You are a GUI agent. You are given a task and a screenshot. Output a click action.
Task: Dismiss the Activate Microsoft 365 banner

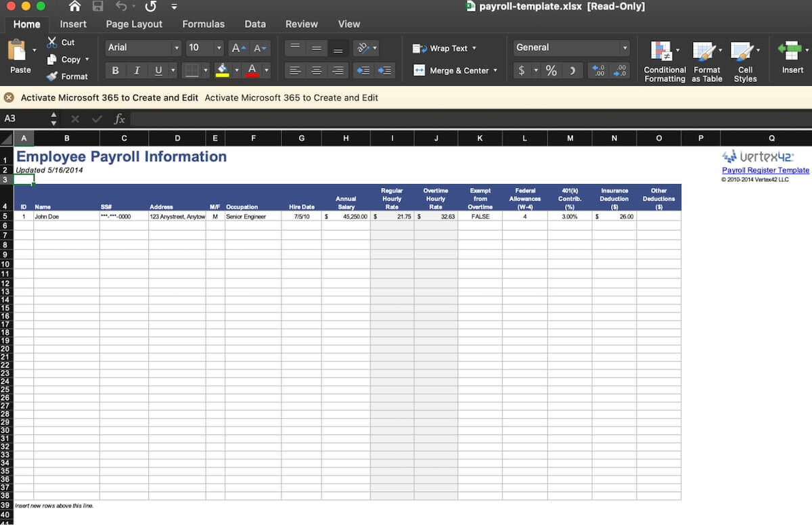point(9,97)
